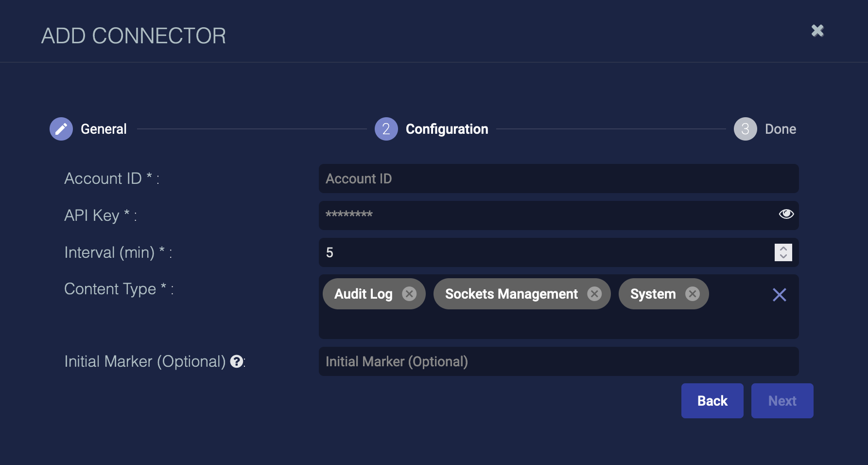Focus the Account ID input field
This screenshot has width=868, height=465.
(558, 179)
